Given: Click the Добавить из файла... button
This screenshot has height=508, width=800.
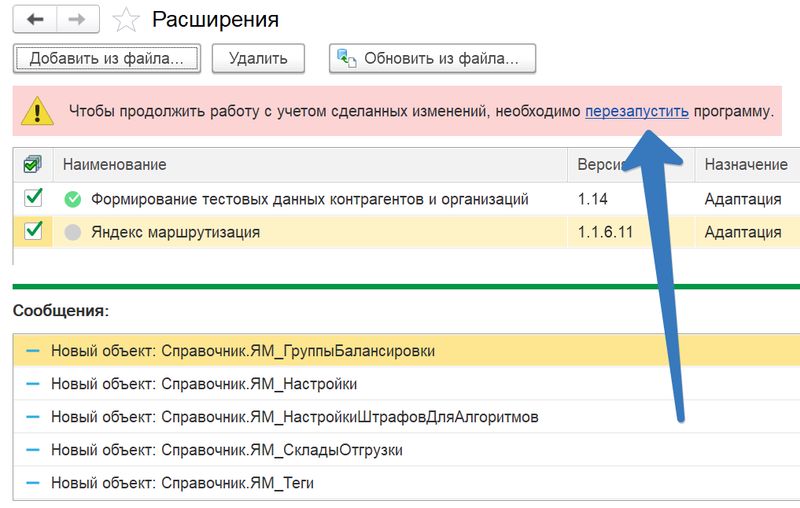Looking at the screenshot, I should [x=107, y=59].
